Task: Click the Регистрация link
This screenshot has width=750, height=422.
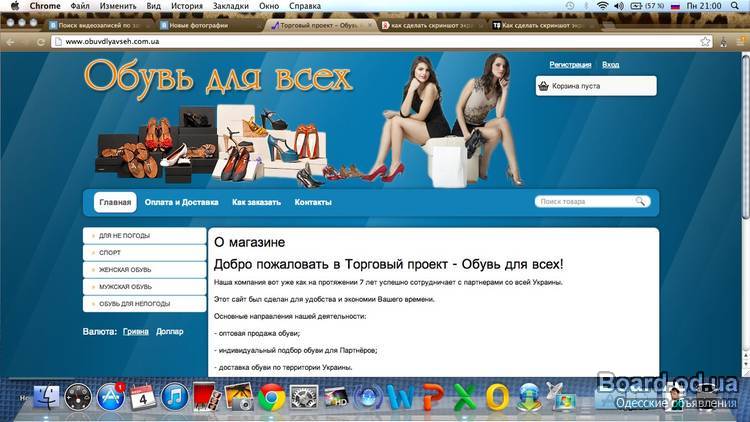Action: tap(570, 65)
